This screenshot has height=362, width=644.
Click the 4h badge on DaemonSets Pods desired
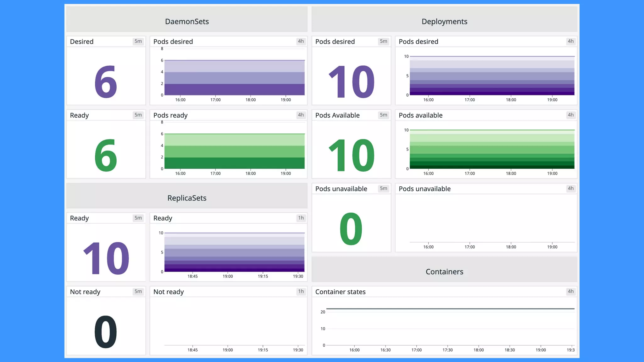click(x=301, y=41)
